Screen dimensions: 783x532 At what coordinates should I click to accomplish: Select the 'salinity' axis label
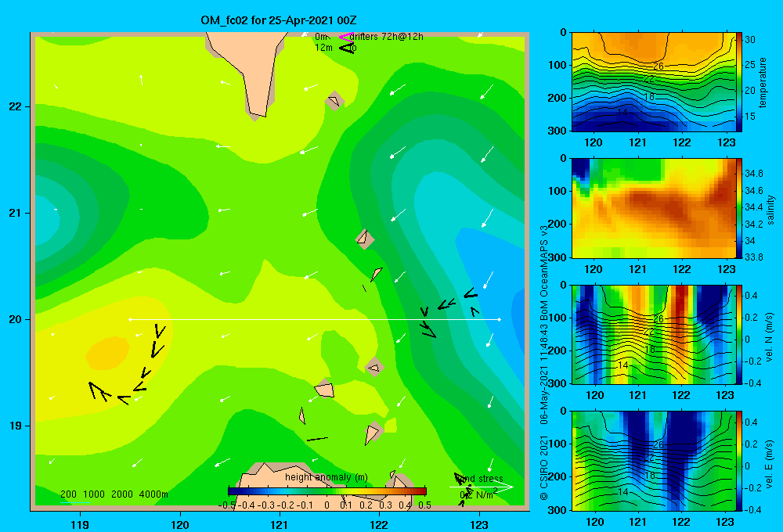(x=770, y=210)
